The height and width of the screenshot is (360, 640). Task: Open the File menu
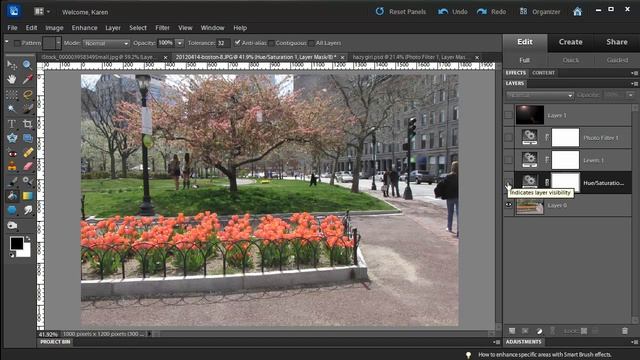[x=12, y=28]
